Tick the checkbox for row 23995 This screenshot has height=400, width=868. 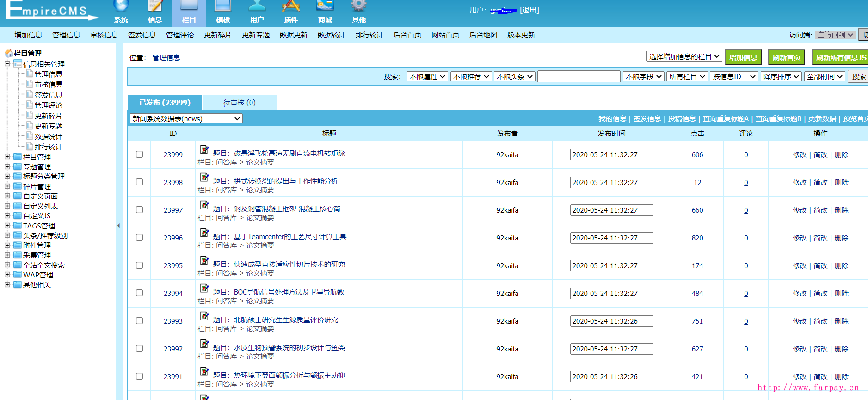[x=139, y=265]
